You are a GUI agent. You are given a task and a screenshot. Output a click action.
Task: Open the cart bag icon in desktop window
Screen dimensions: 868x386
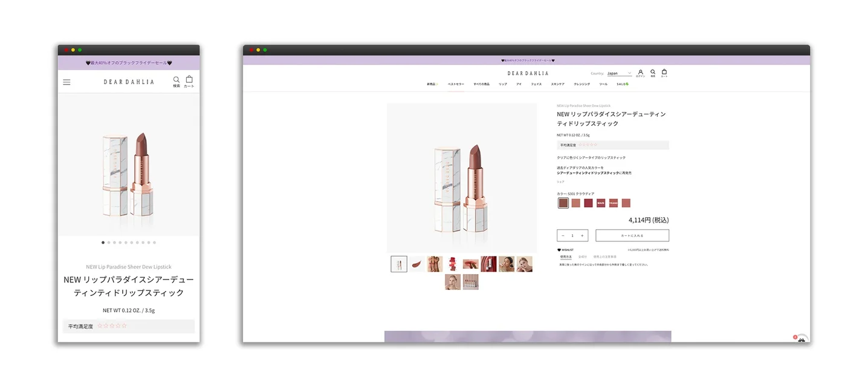coord(664,72)
